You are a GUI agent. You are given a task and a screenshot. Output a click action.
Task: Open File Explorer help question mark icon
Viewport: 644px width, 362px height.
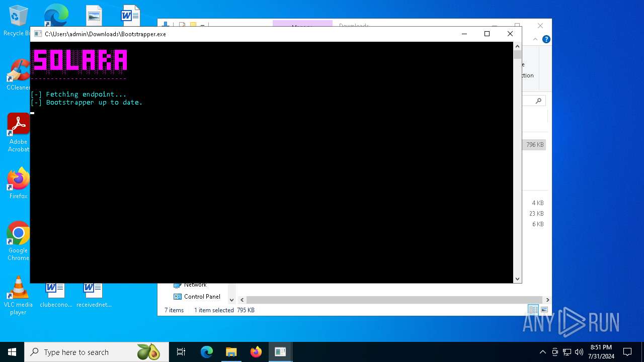[x=546, y=39]
